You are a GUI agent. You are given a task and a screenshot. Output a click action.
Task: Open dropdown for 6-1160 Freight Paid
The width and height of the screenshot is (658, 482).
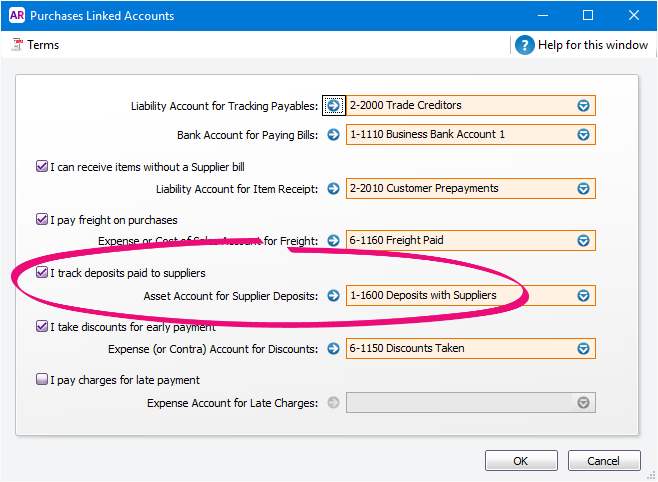(583, 241)
